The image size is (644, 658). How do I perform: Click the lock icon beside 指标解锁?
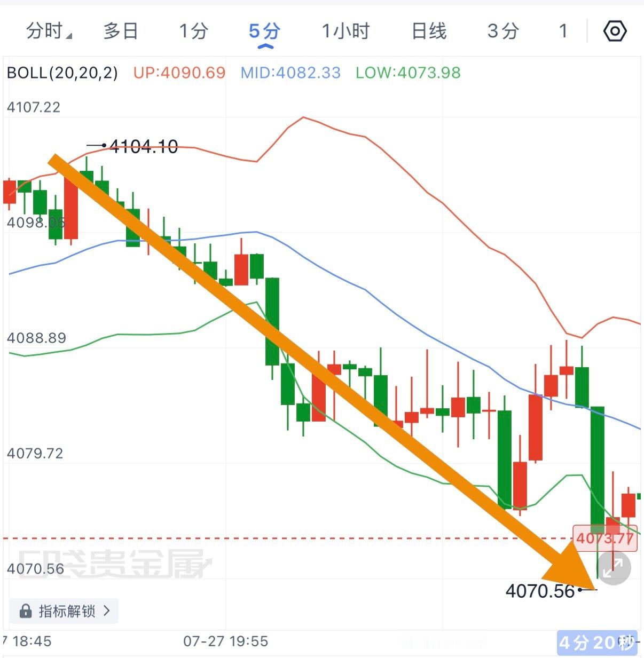26,611
